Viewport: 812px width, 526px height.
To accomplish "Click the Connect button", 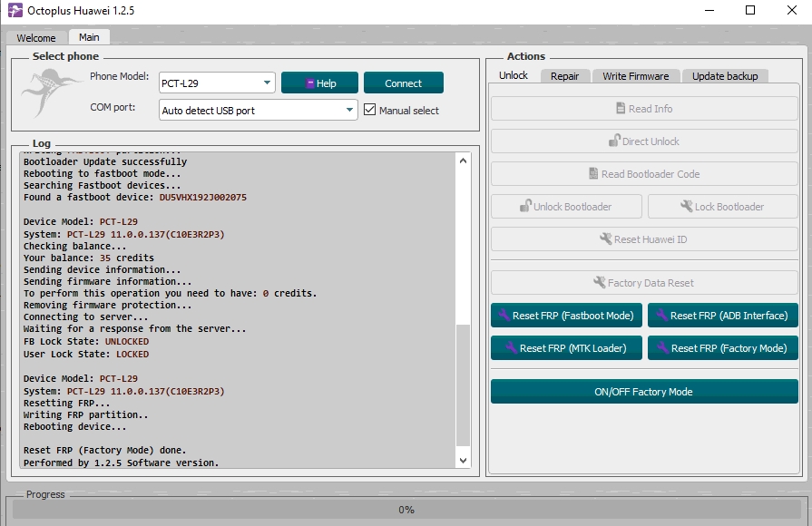I will [404, 83].
